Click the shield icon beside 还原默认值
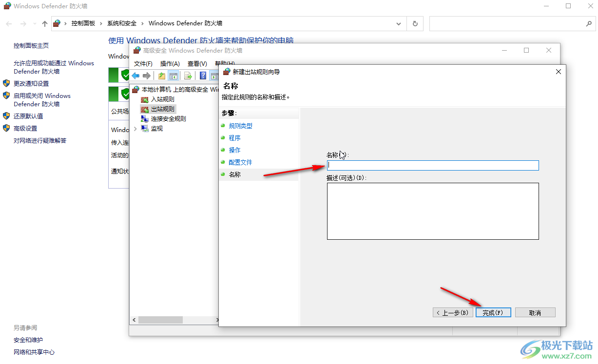 tap(6, 116)
